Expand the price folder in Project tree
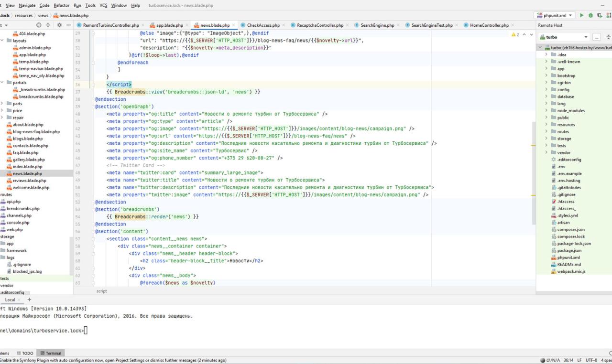Image resolution: width=612 pixels, height=364 pixels. (3, 110)
